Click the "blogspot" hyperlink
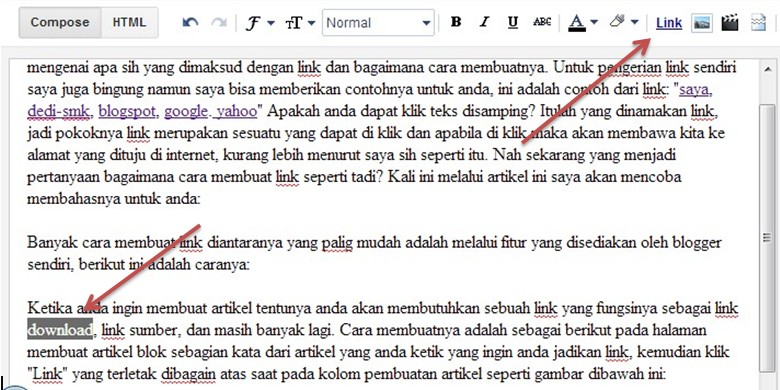Screen dimensions: 780x390 pyautogui.click(x=128, y=111)
